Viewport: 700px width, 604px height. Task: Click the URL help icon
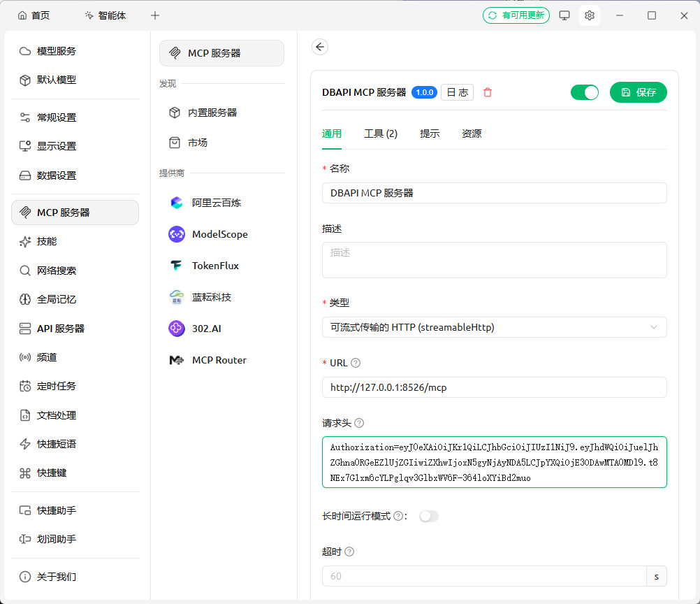[x=356, y=364]
